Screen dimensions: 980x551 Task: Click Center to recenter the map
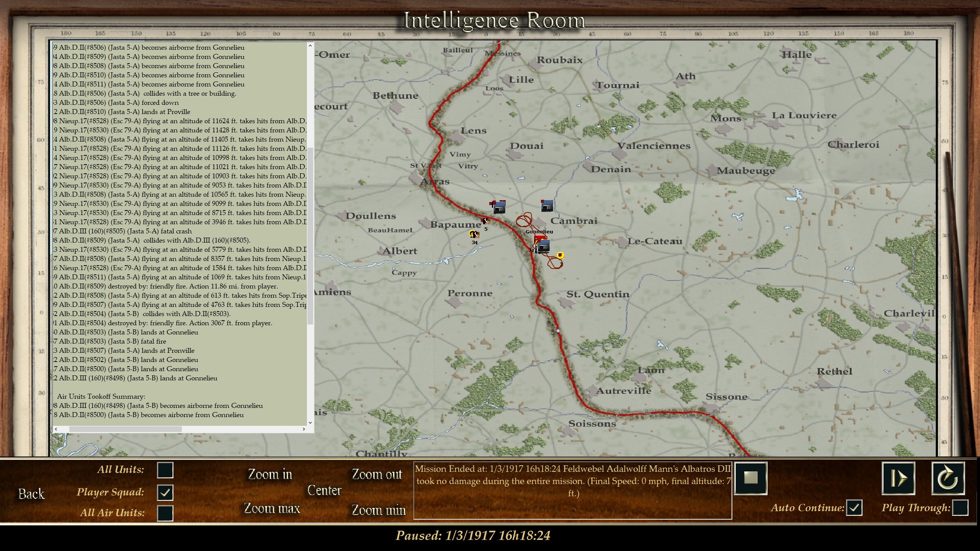[324, 491]
